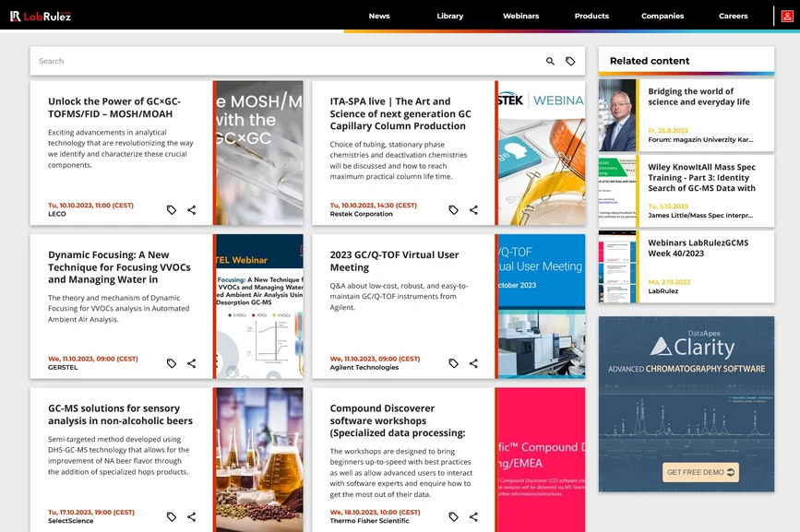The image size is (800, 532).
Task: Click date Tu, 10.10.2023, 11:00 (CEST)
Action: 90,206
